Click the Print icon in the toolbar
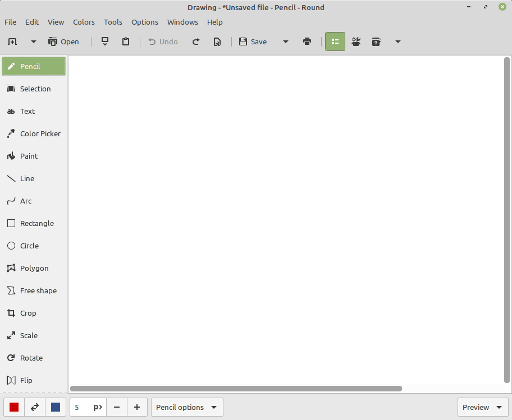512x420 pixels. click(307, 41)
